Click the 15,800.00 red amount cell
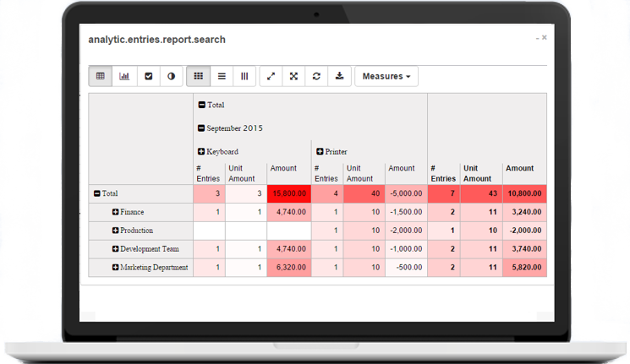Image resolution: width=630 pixels, height=364 pixels. (288, 193)
